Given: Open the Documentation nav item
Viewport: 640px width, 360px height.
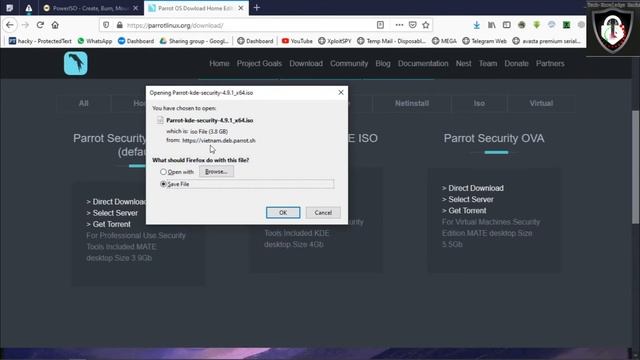Looking at the screenshot, I should coord(423,64).
